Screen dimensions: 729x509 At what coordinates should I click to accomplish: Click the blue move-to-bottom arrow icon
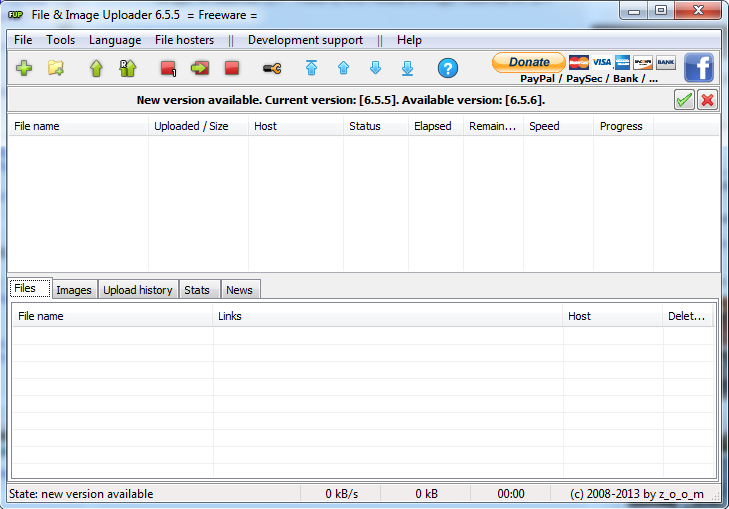tap(407, 68)
